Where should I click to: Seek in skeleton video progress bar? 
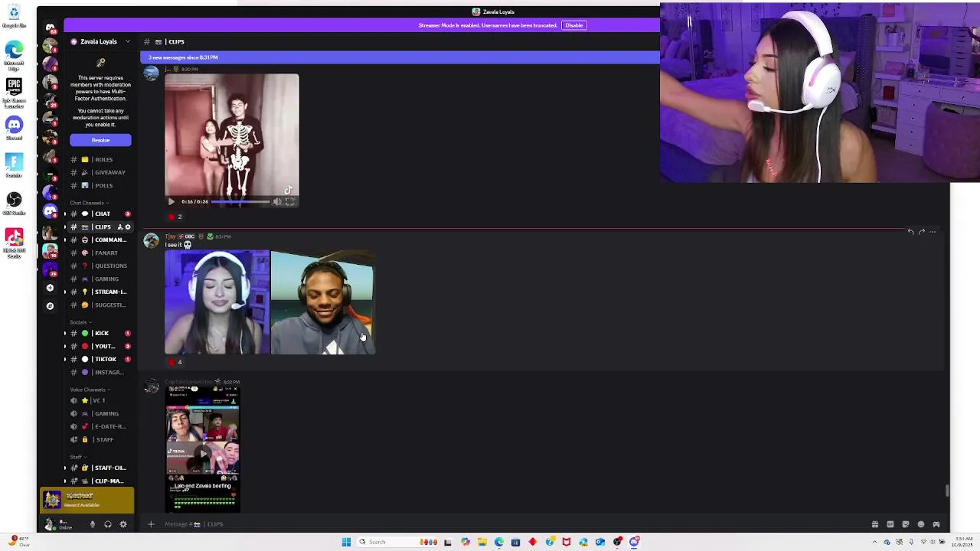[240, 202]
